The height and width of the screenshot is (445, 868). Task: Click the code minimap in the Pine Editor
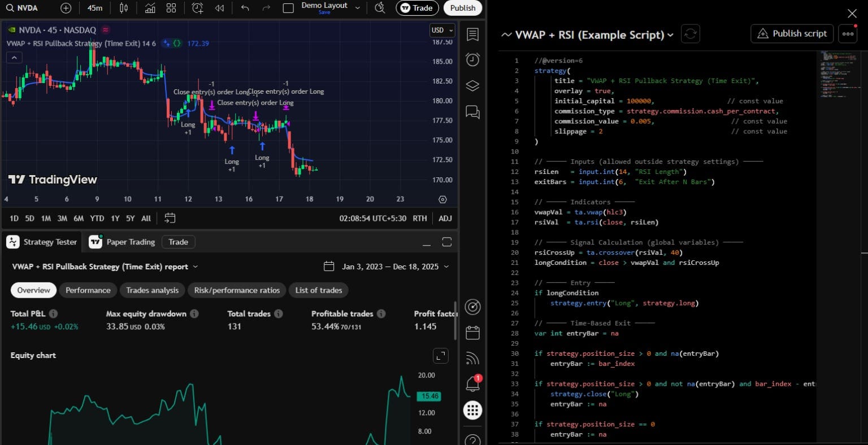click(839, 76)
